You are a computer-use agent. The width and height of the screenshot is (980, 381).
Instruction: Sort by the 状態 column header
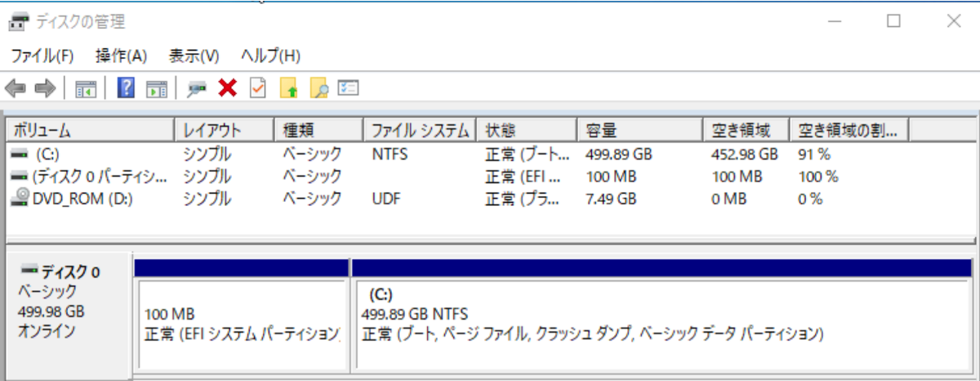point(527,130)
